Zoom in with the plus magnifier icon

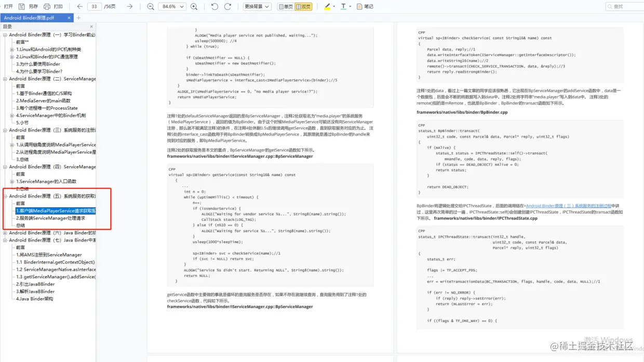coord(194,7)
